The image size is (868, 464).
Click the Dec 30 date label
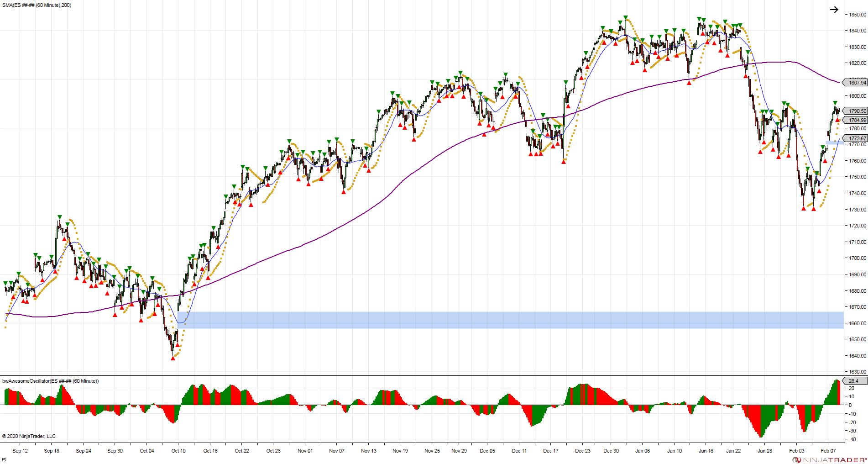[x=611, y=451]
